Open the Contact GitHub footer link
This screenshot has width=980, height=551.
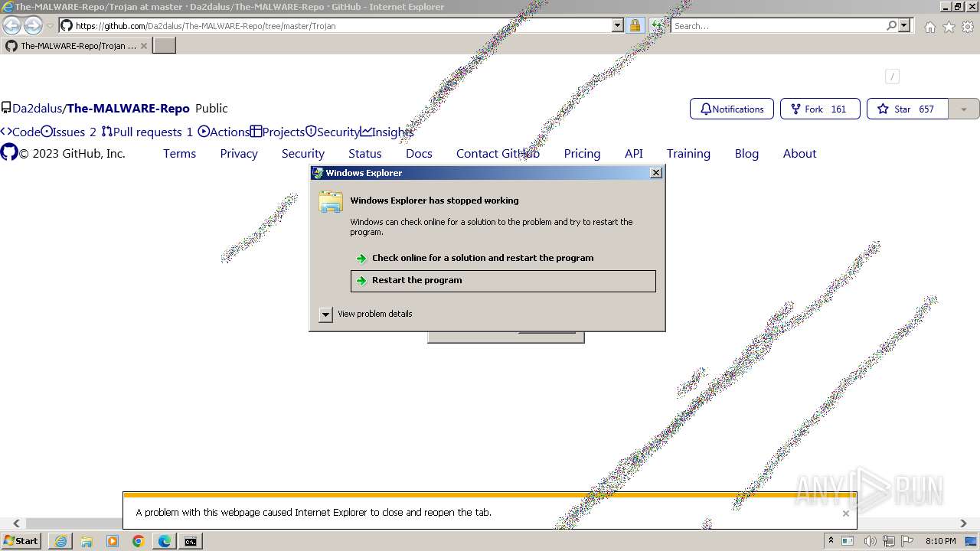click(498, 153)
